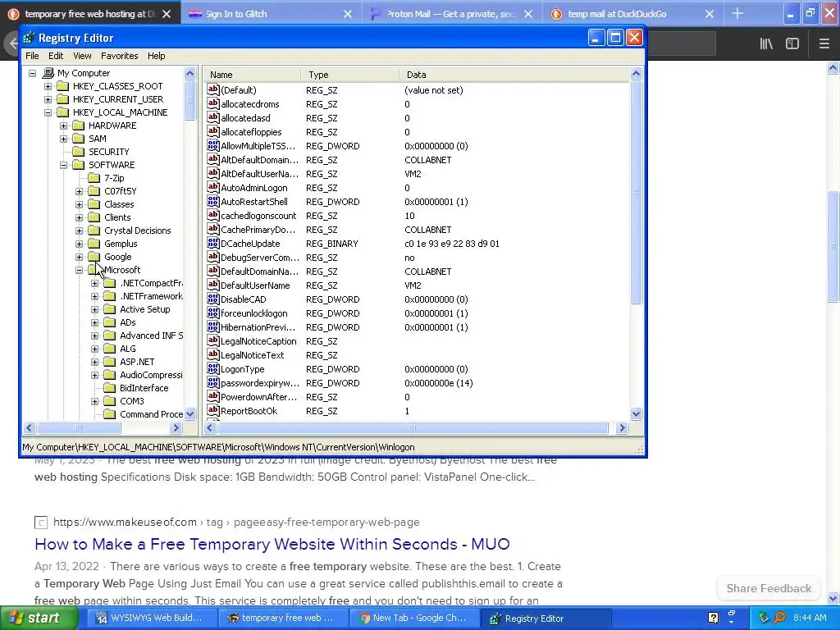Screen dimensions: 840x630
Task: Expand the Active Setup key
Action: (94, 309)
